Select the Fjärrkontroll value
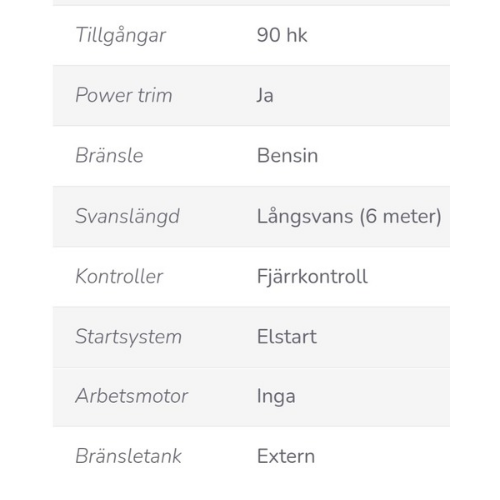Image resolution: width=500 pixels, height=500 pixels. pos(312,277)
